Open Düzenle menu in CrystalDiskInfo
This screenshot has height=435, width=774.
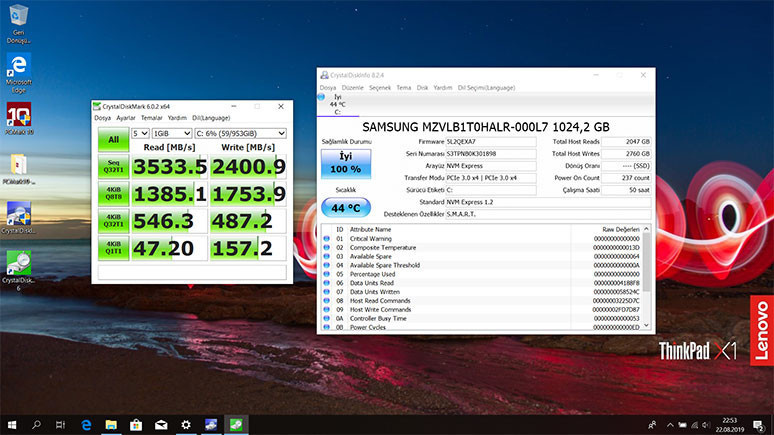[x=352, y=87]
